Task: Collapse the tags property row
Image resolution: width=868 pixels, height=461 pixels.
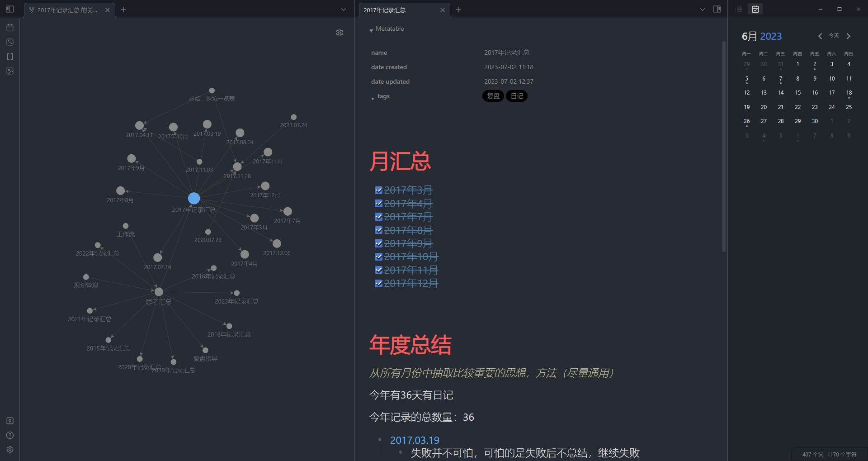Action: pos(373,97)
